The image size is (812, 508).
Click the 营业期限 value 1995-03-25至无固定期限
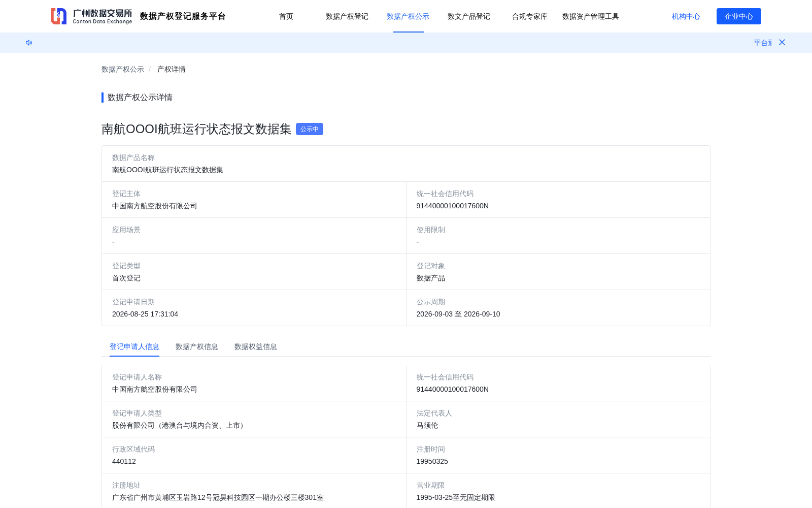coord(456,497)
